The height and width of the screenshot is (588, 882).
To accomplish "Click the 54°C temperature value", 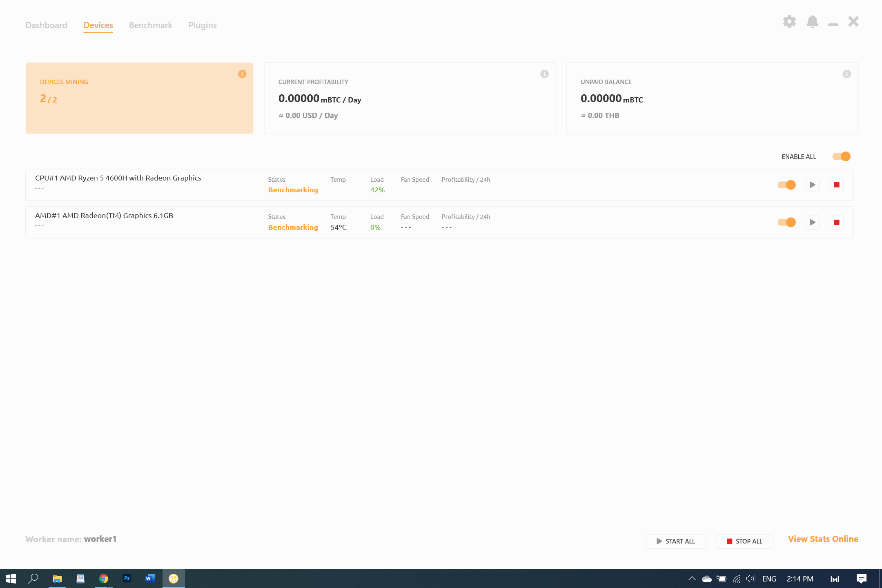I will [x=339, y=227].
